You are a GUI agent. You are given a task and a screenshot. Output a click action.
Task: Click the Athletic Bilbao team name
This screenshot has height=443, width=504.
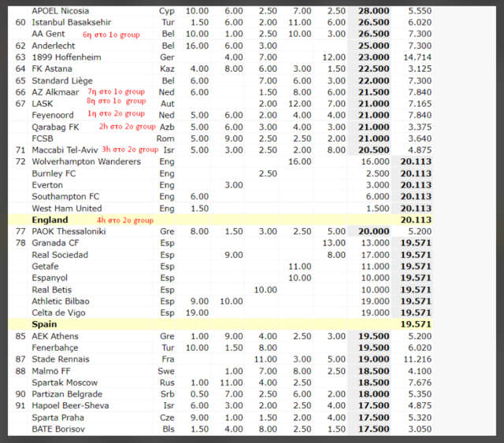point(61,301)
